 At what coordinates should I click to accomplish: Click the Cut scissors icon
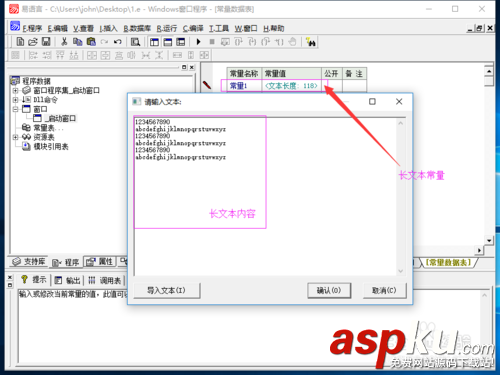click(x=64, y=42)
